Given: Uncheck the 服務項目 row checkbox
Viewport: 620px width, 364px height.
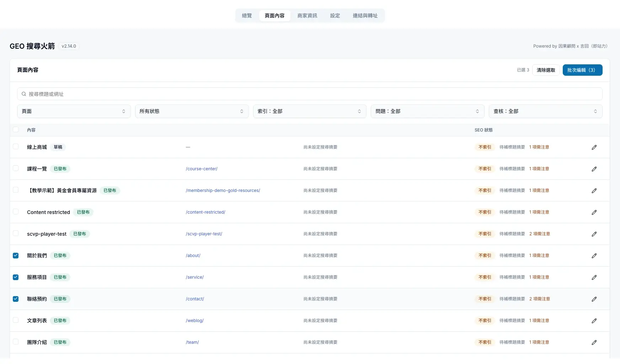Looking at the screenshot, I should pyautogui.click(x=16, y=277).
